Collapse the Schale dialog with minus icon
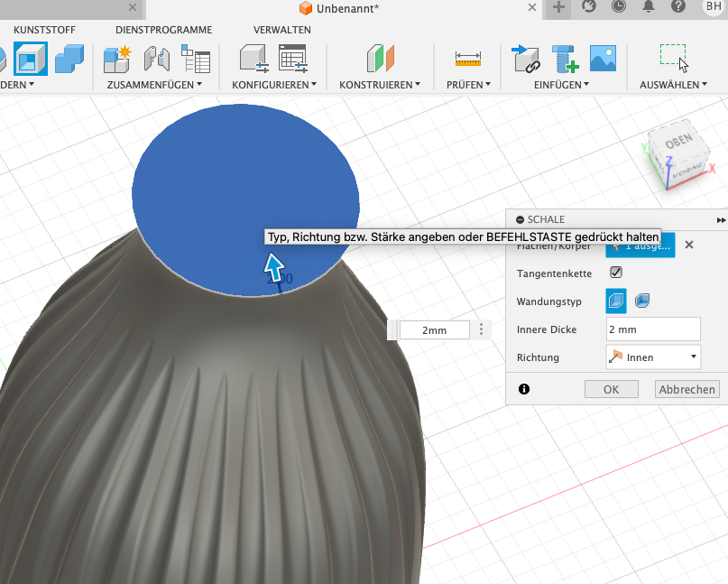Viewport: 728px width, 584px height. 520,219
